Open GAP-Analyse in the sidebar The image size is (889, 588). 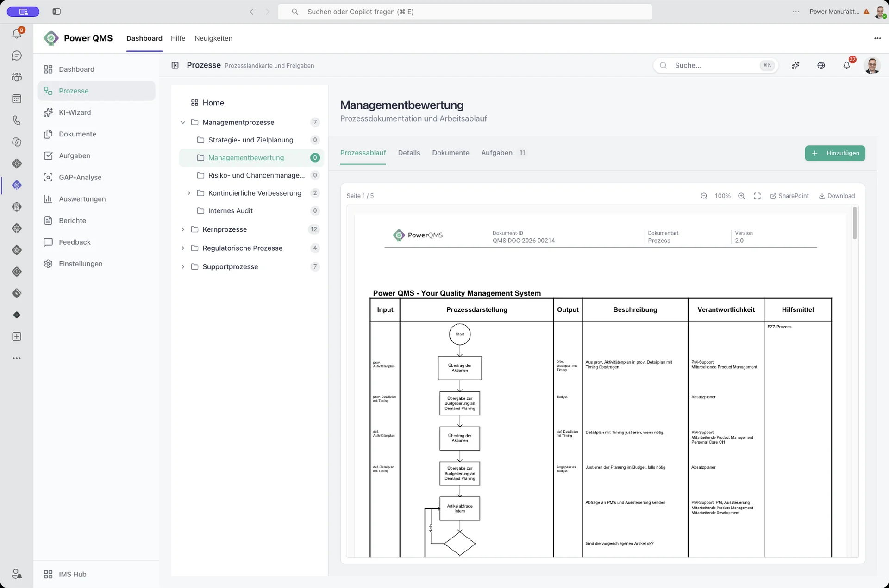click(x=96, y=177)
